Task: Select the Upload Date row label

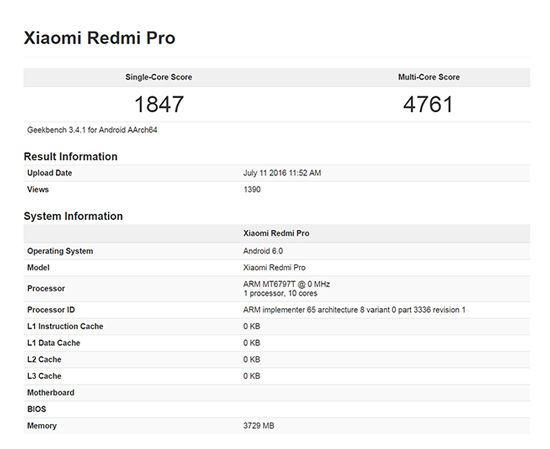Action: [49, 173]
